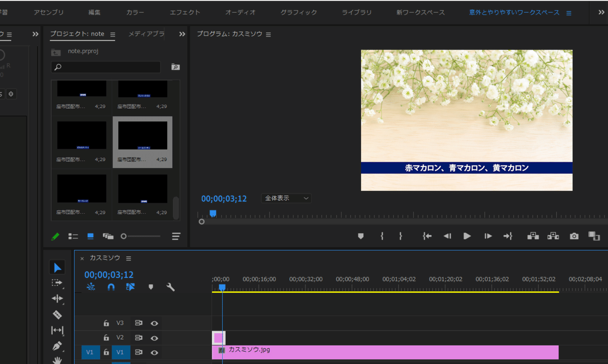
Task: Switch to the オーディオ workspace
Action: pos(240,12)
